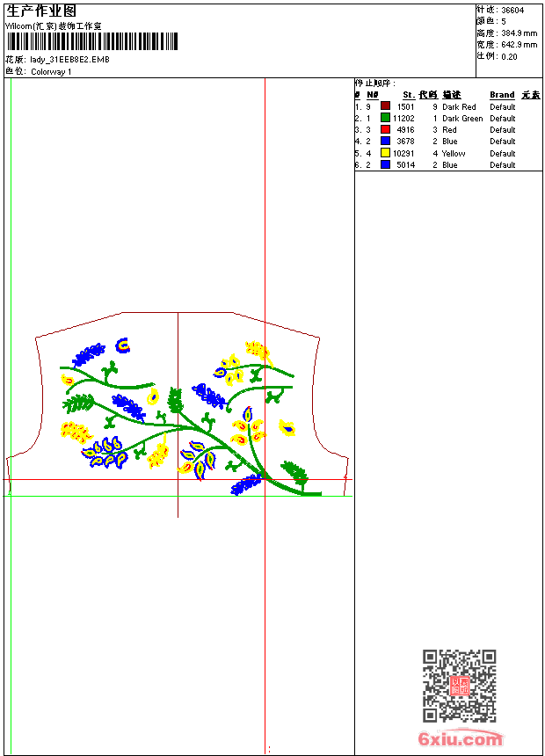Click Default brand in the Yellow row
Screen dimensions: 545x756
(x=503, y=153)
